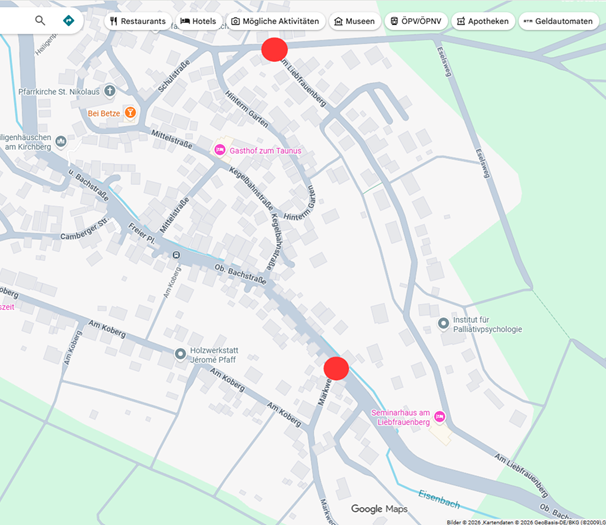This screenshot has height=525, width=606.
Task: Open the Seminarhaus am Liebfrauenberg hotel pin
Action: click(x=439, y=416)
